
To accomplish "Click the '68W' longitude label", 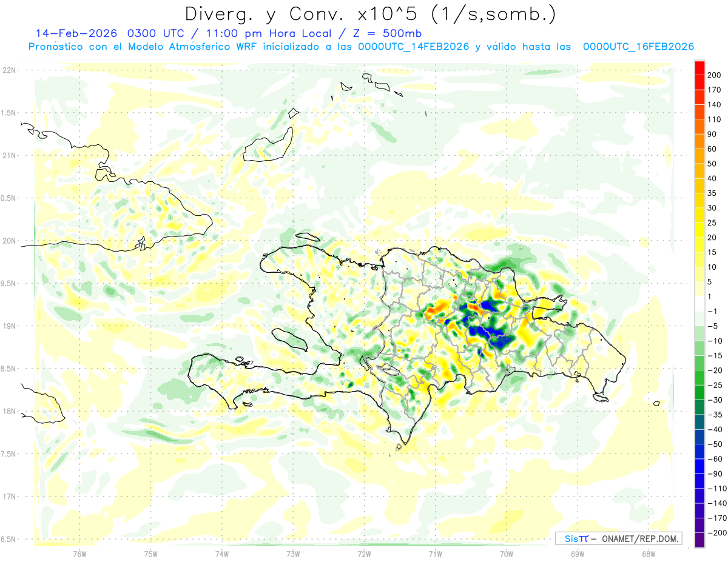I will click(x=648, y=554).
